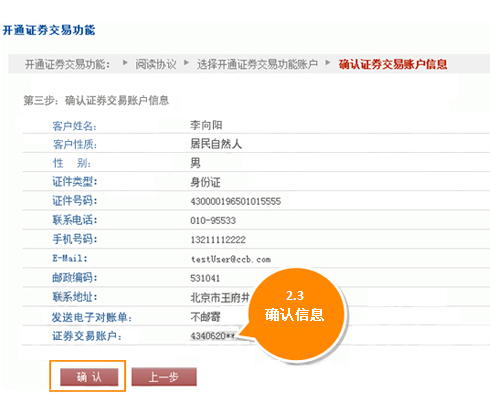Screen dimensions: 490x416
Task: Click the 确认 confirm button
Action: point(89,377)
